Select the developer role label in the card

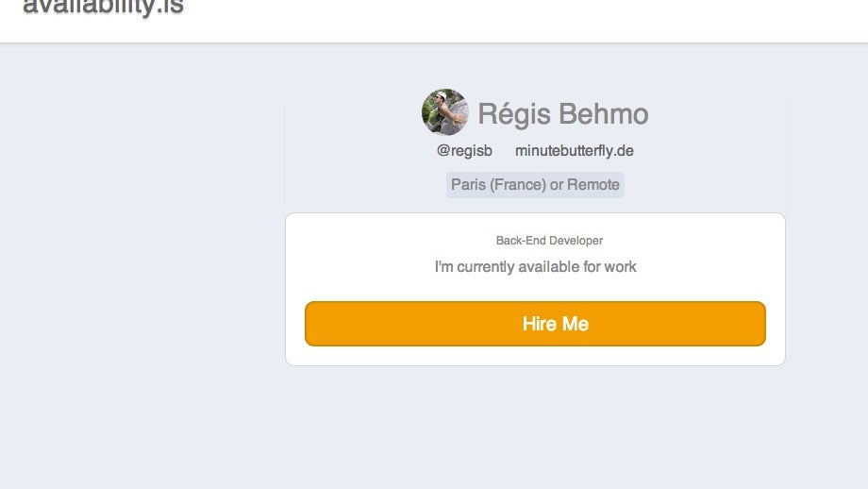(x=549, y=241)
